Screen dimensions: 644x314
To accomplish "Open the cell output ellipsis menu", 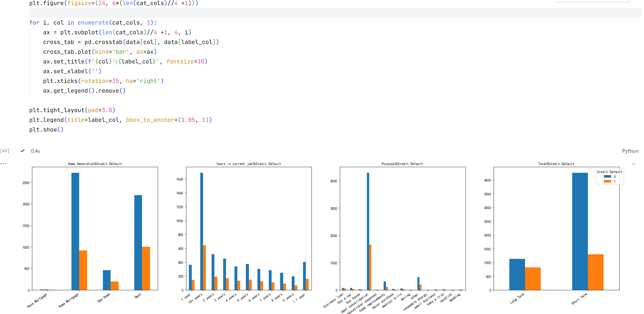I will 3,164.
